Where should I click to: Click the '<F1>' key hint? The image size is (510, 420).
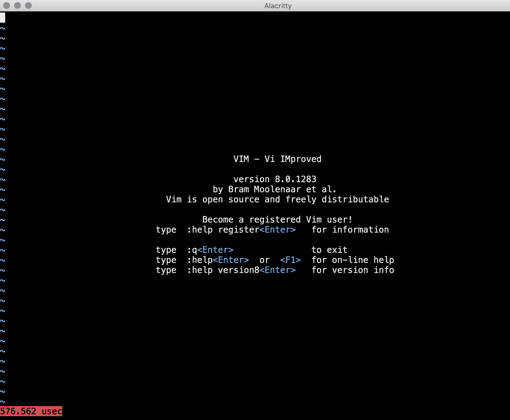click(290, 260)
